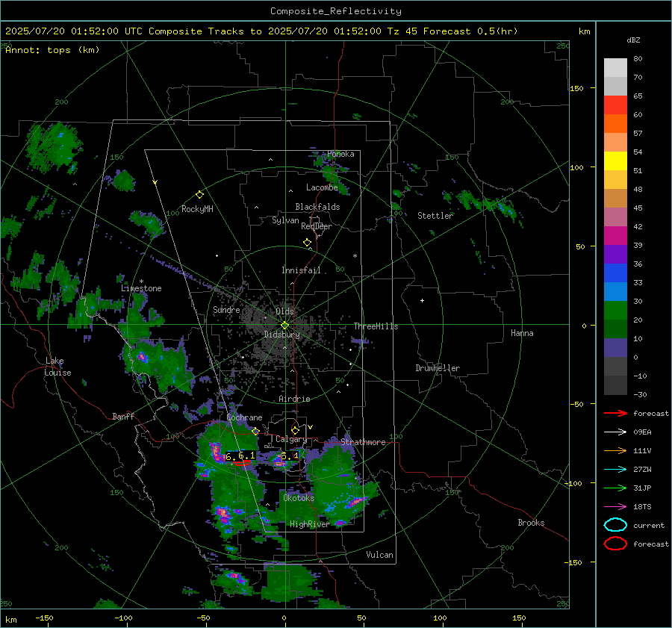The image size is (672, 628).
Task: Click the Olds town label
Action: 284,311
